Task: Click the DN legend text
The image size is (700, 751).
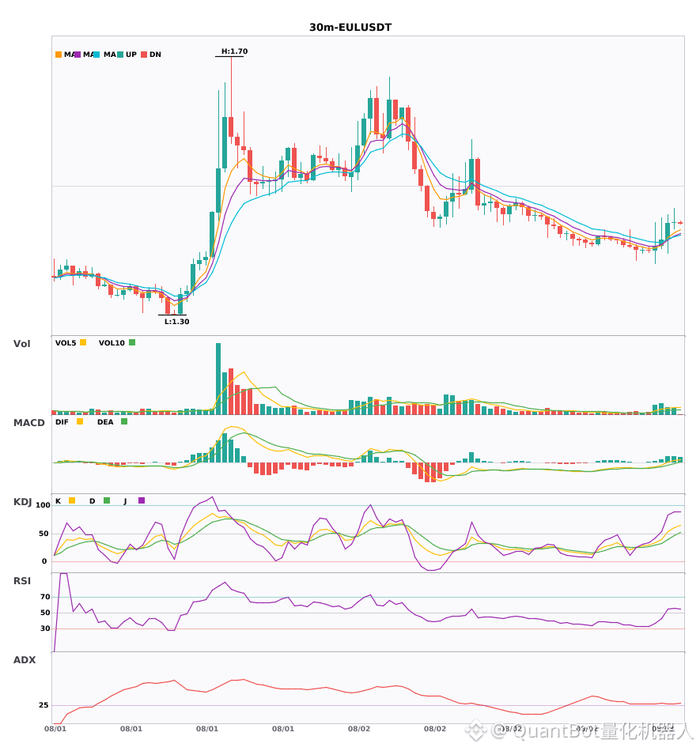Action: 155,55
